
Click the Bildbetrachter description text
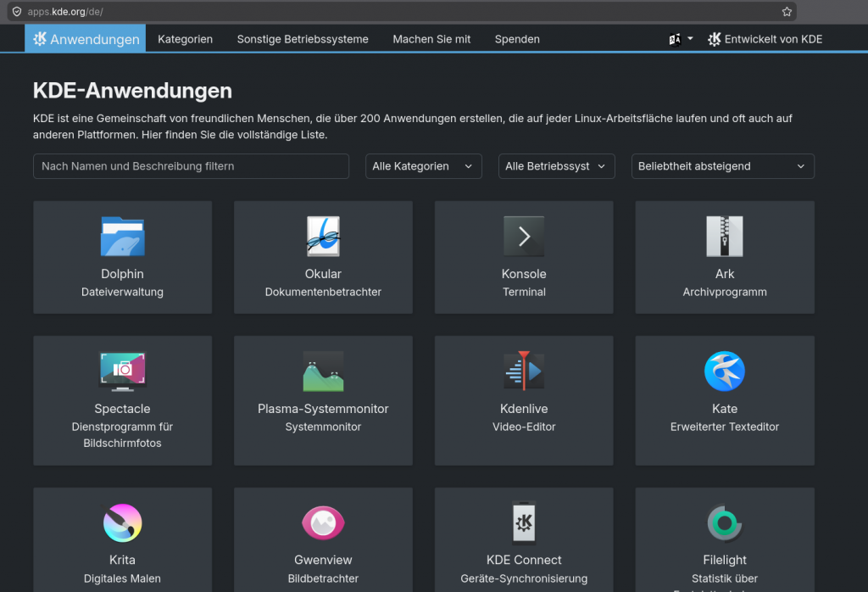pyautogui.click(x=323, y=578)
